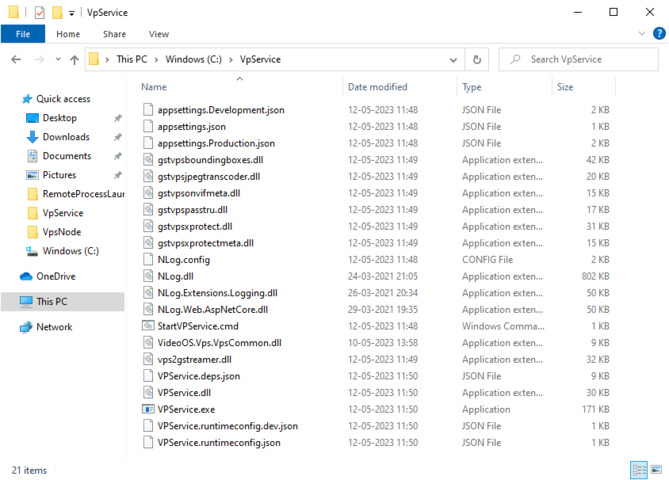Open the View ribbon tab
Screen dimensions: 669x480
tap(158, 34)
